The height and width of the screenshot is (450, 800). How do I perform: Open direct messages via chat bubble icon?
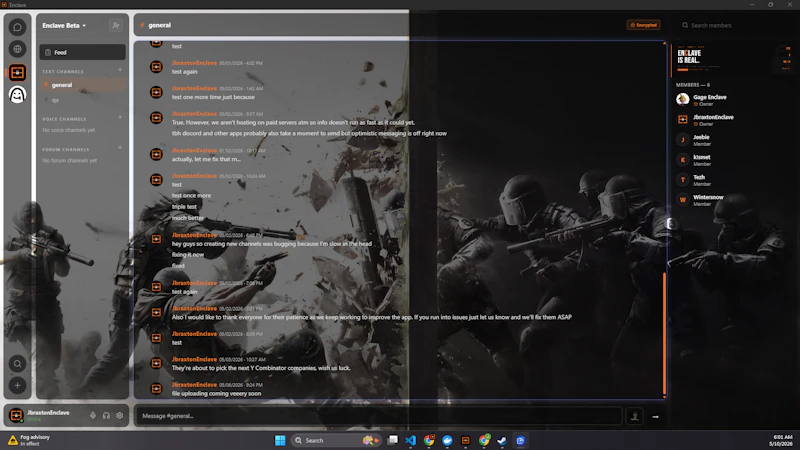(17, 27)
